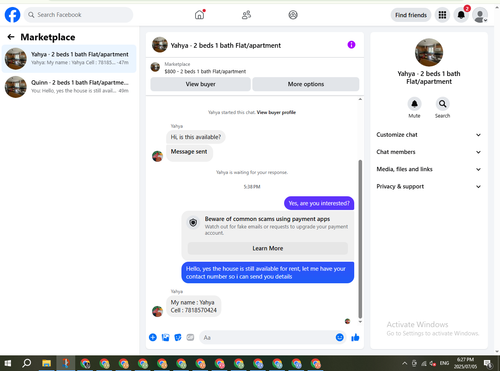Viewport: 500px width, 371px height.
Task: Click the More options button
Action: (306, 84)
